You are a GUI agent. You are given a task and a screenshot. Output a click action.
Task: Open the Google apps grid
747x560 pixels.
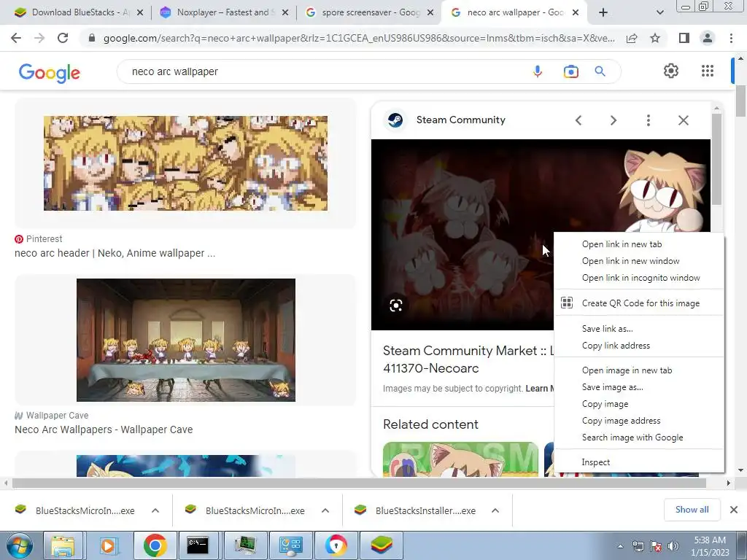click(x=708, y=71)
